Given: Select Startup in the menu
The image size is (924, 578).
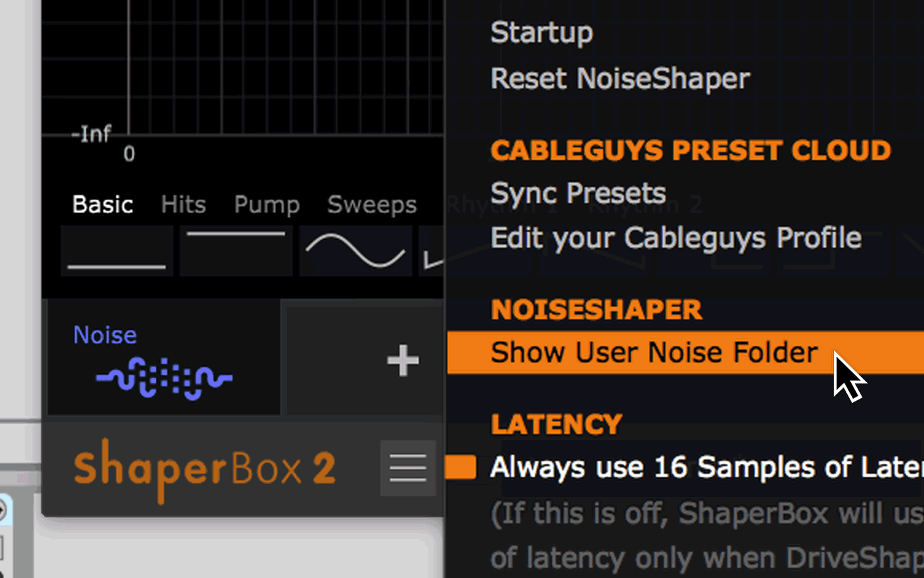Looking at the screenshot, I should coord(541,33).
